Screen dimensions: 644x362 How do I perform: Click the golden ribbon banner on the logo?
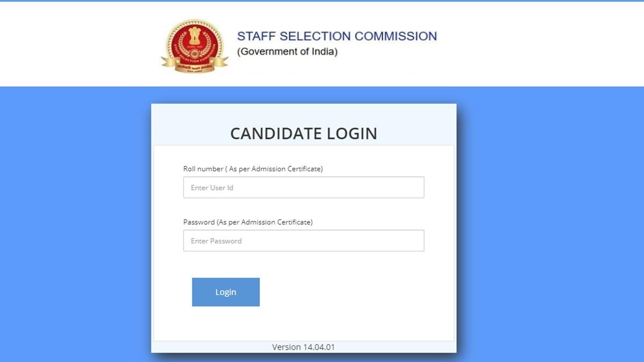(194, 67)
